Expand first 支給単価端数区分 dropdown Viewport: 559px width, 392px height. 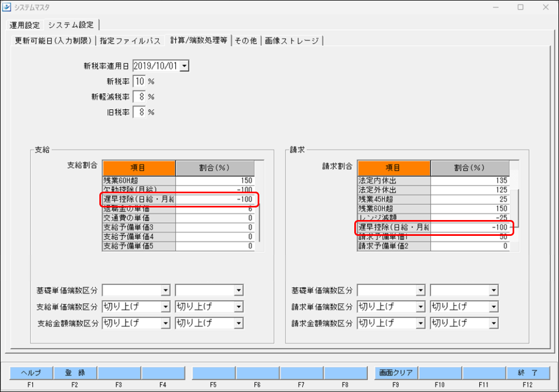pyautogui.click(x=166, y=307)
